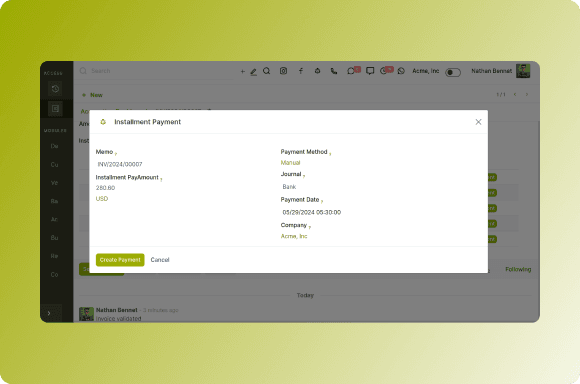The height and width of the screenshot is (384, 580).
Task: Click the Create Payment button
Action: (x=120, y=260)
